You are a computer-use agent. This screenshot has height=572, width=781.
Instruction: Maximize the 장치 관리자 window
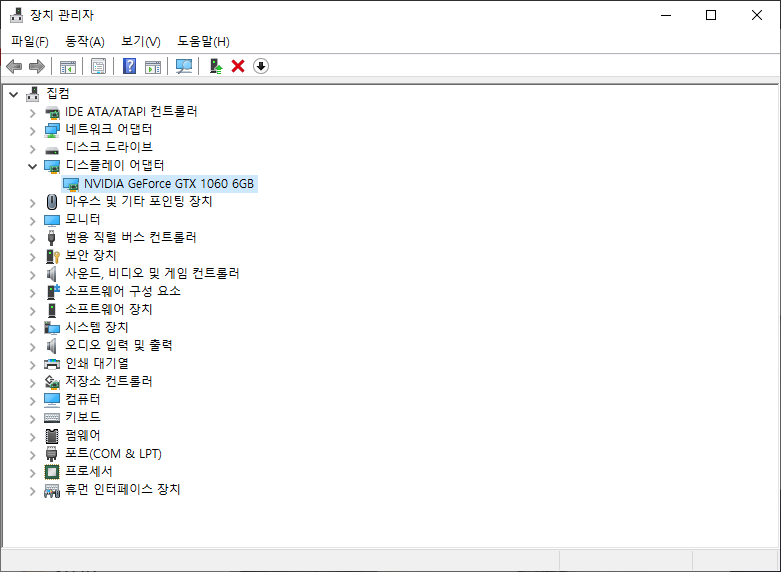pyautogui.click(x=711, y=15)
